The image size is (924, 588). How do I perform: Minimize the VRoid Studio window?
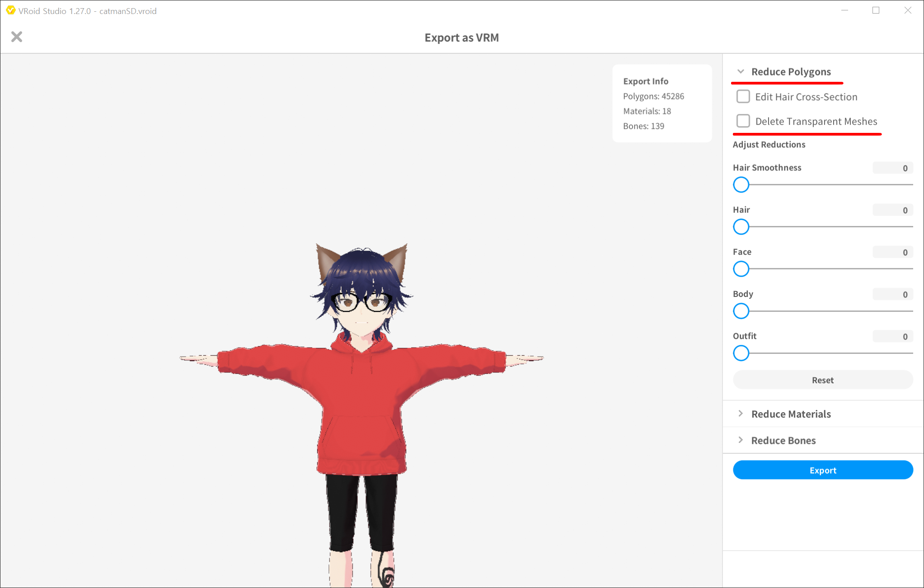[x=844, y=10]
